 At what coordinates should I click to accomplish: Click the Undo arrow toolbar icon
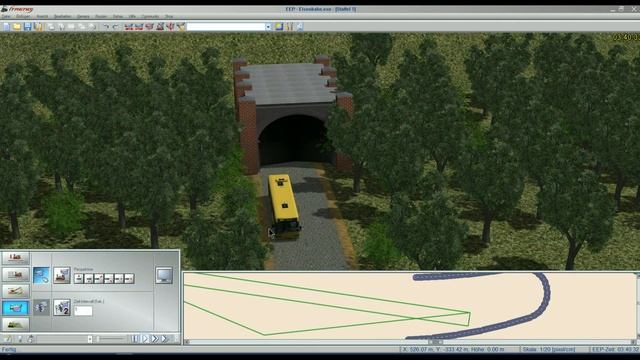(106, 27)
